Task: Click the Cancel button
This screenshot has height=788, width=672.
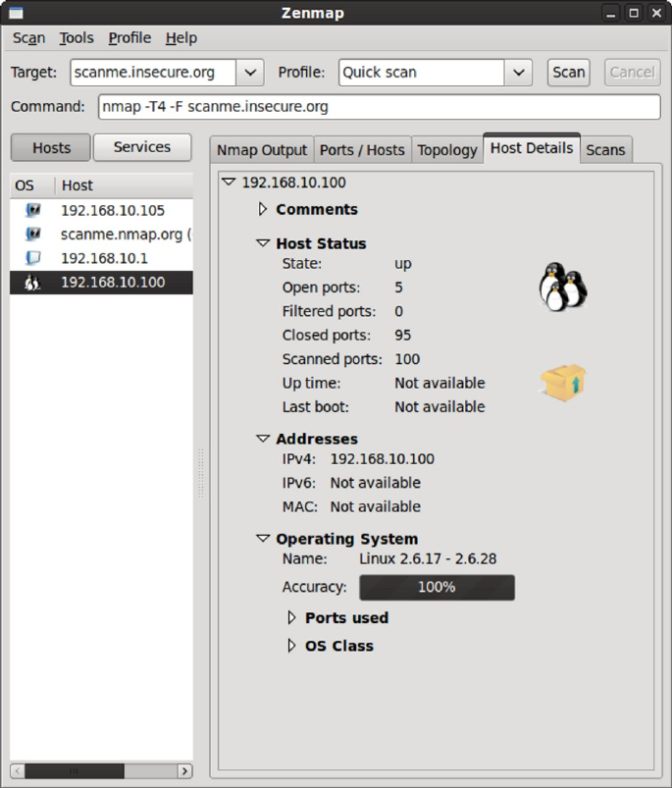Action: pyautogui.click(x=632, y=73)
